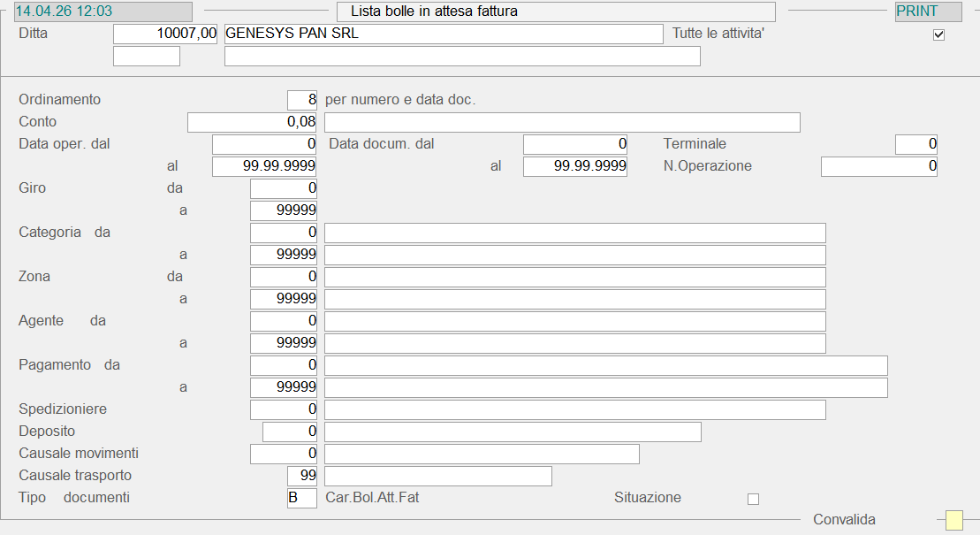Click the Data docum. dal field

click(x=574, y=144)
